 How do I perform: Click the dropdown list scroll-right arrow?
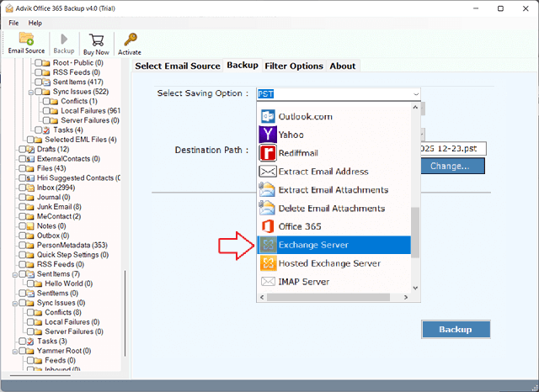406,297
